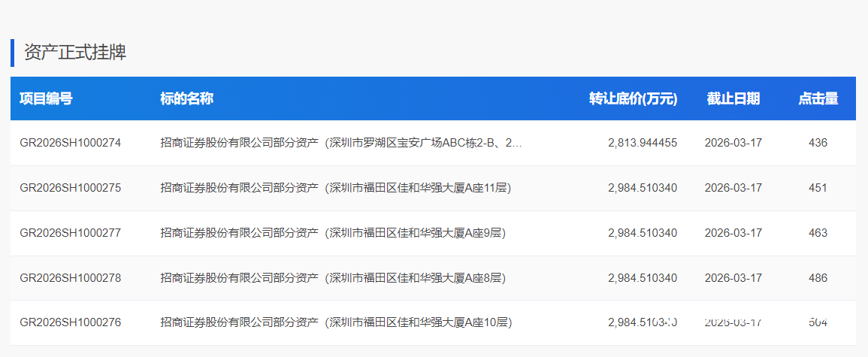Click the click count 486 cell
The width and height of the screenshot is (868, 357).
818,278
